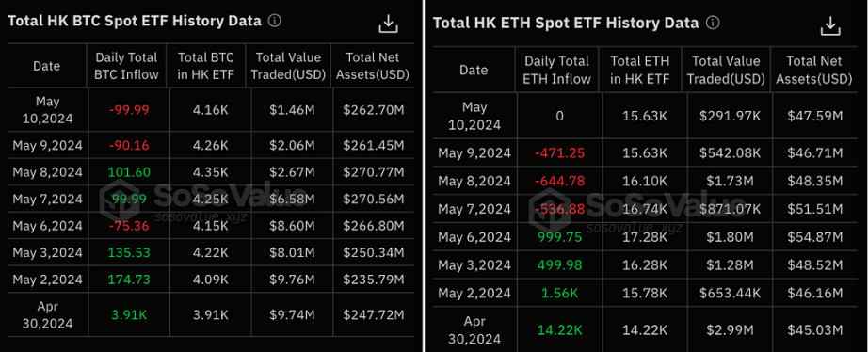Screen dimensions: 868x352
Task: Select the May 8,2024 row in BTC table
Action: pyautogui.click(x=210, y=172)
